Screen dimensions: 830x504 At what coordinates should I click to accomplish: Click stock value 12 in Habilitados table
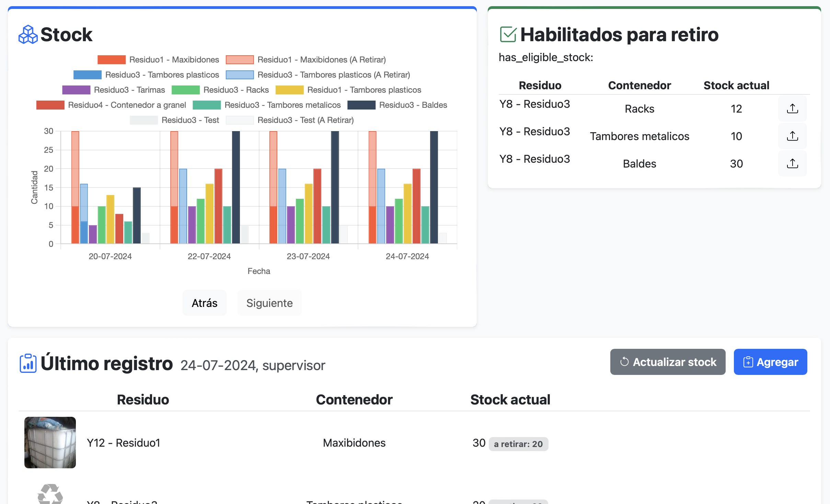click(736, 109)
